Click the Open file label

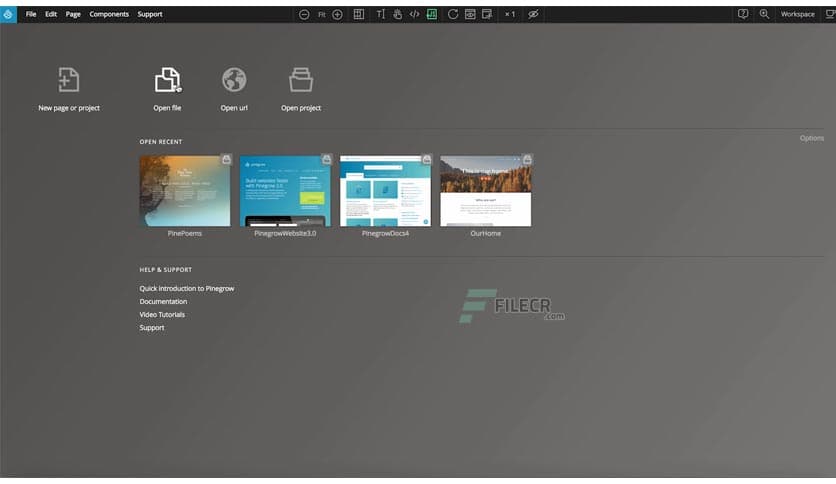[x=167, y=108]
